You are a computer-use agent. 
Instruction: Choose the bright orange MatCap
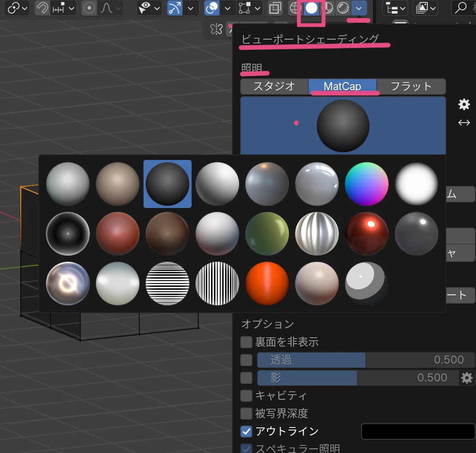click(x=267, y=283)
